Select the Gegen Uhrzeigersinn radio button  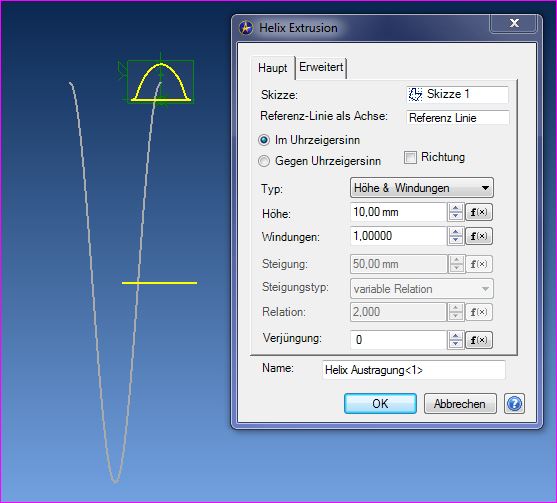click(x=264, y=161)
